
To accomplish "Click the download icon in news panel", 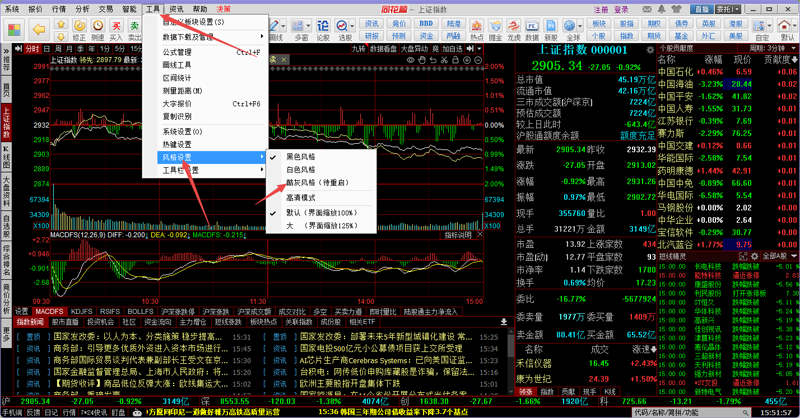I will pos(504,322).
